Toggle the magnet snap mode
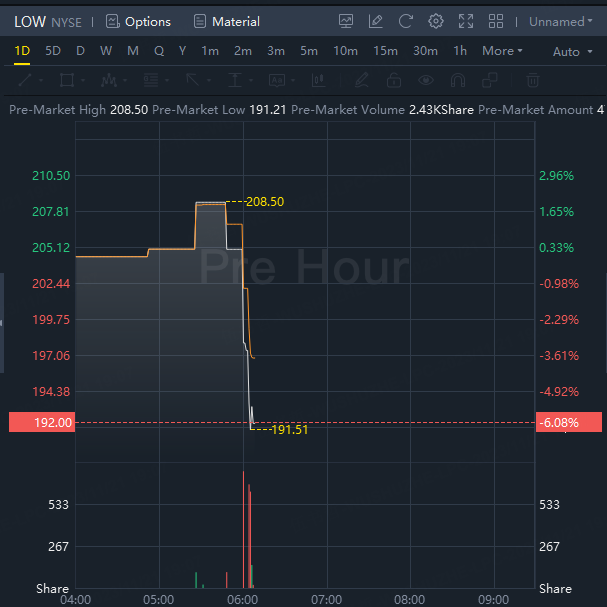 (x=458, y=81)
